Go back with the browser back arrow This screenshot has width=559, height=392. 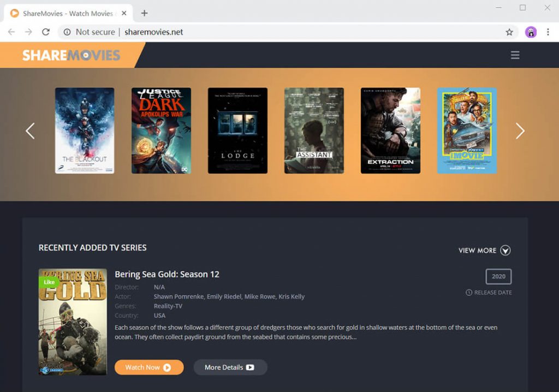pos(11,32)
